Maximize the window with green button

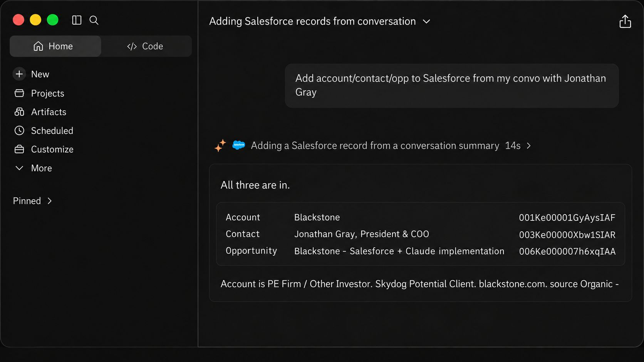tap(53, 20)
